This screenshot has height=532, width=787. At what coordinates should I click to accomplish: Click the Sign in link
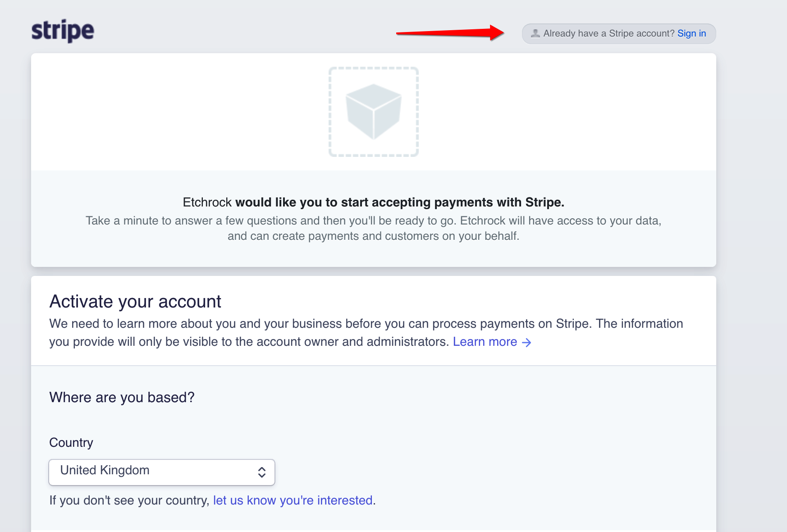coord(691,33)
